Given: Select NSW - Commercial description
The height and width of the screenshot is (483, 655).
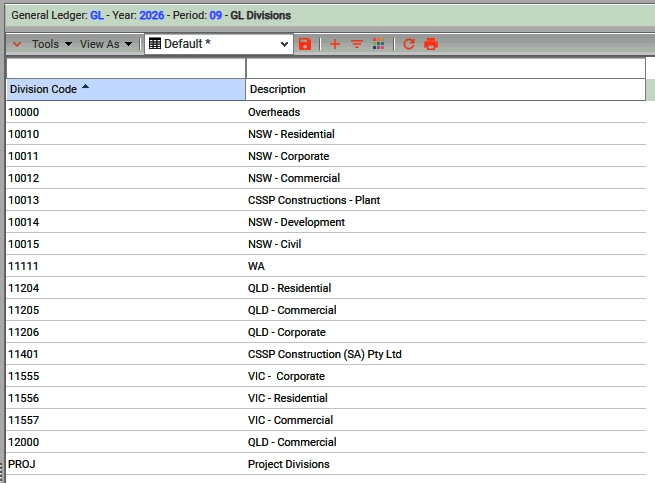Looking at the screenshot, I should [294, 178].
